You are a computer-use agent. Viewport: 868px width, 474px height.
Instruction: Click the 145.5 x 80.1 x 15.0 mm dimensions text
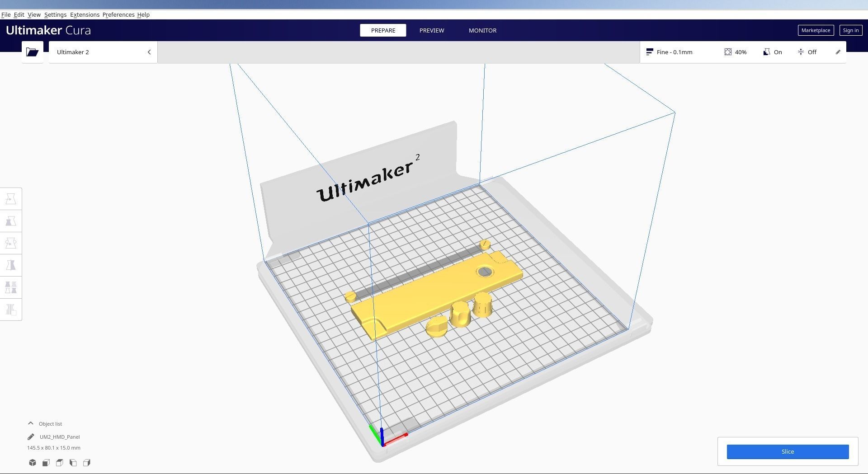54,448
